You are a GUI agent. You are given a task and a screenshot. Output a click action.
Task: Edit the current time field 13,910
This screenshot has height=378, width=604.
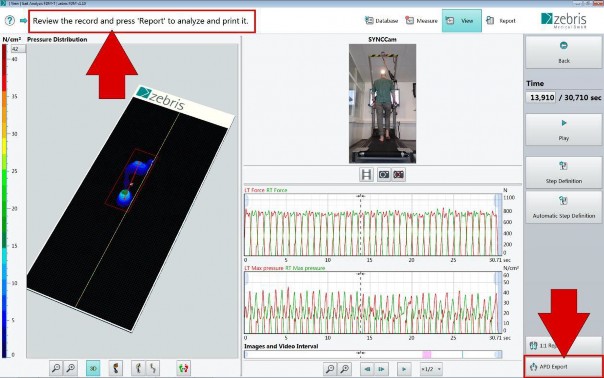pyautogui.click(x=542, y=97)
